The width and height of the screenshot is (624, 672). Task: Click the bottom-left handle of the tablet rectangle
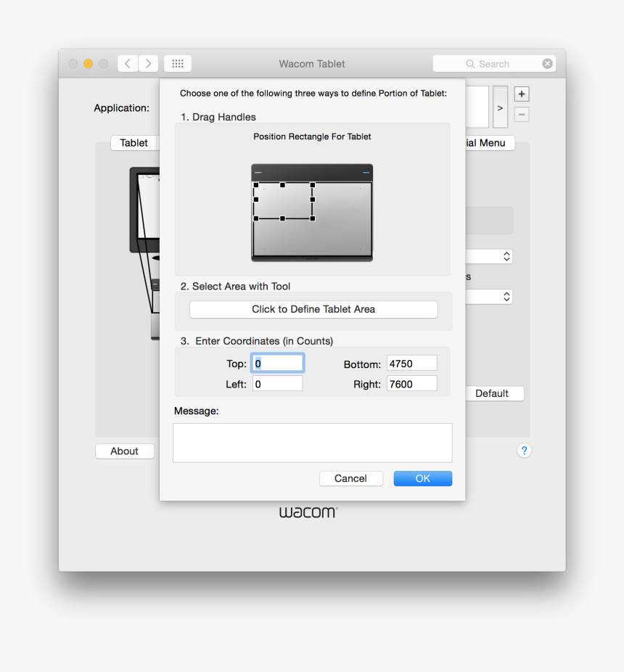pyautogui.click(x=256, y=218)
